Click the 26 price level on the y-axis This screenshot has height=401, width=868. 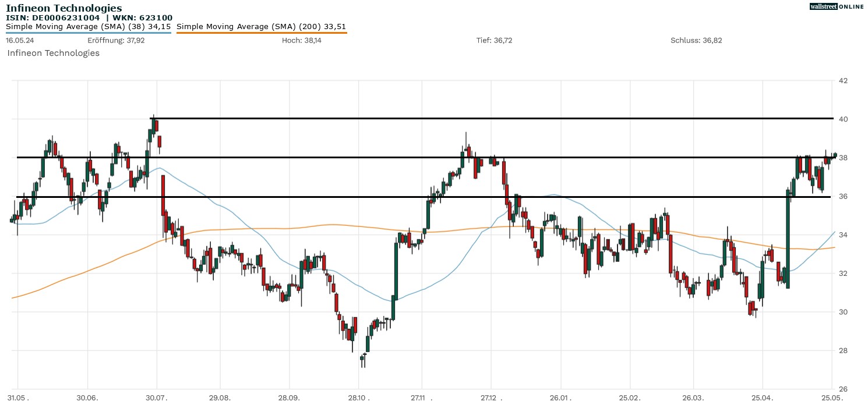843,389
